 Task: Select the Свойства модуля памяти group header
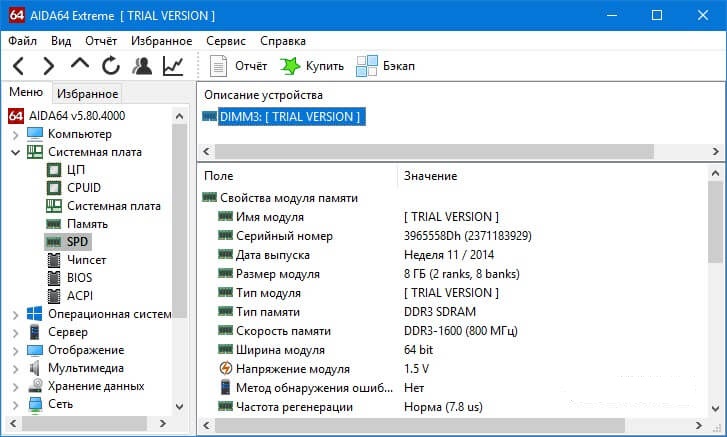tap(289, 198)
